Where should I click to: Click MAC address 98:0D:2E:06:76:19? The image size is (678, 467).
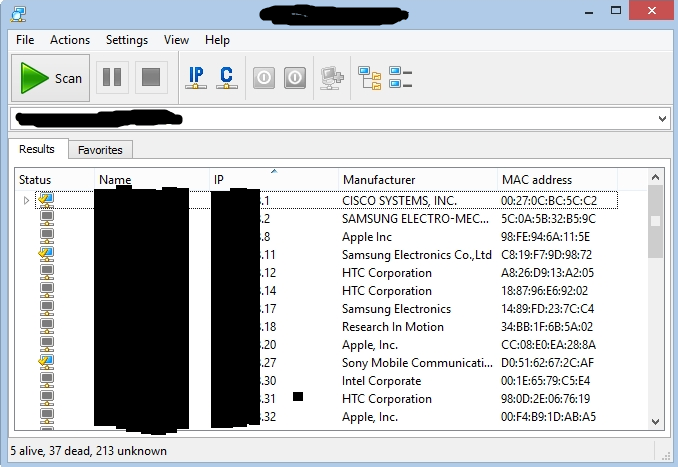click(545, 399)
